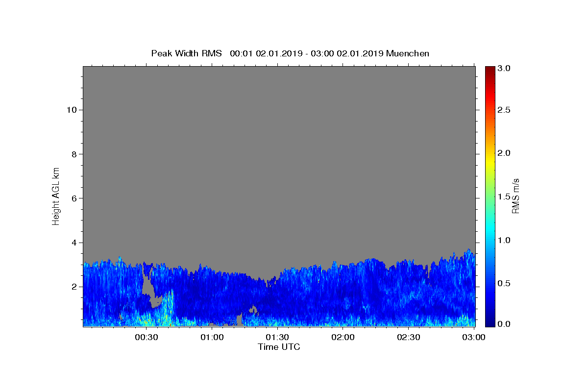Click the height axis label 8
The image size is (588, 392).
(74, 154)
